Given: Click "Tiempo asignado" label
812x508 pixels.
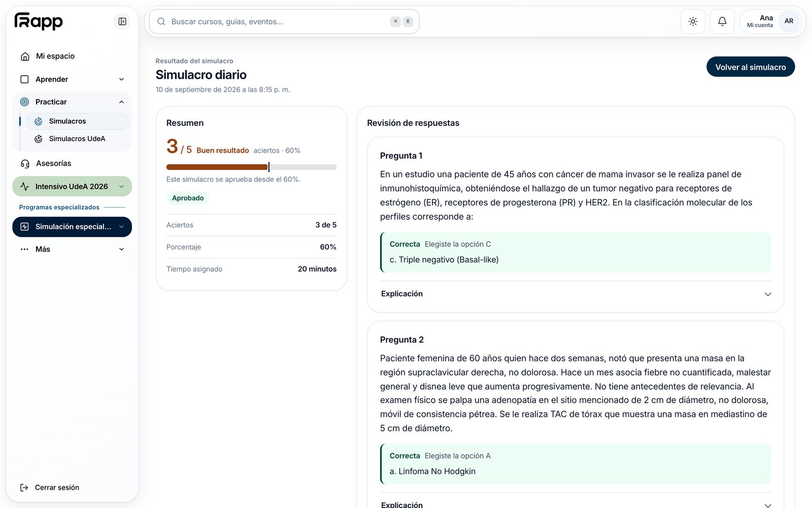Looking at the screenshot, I should (194, 269).
